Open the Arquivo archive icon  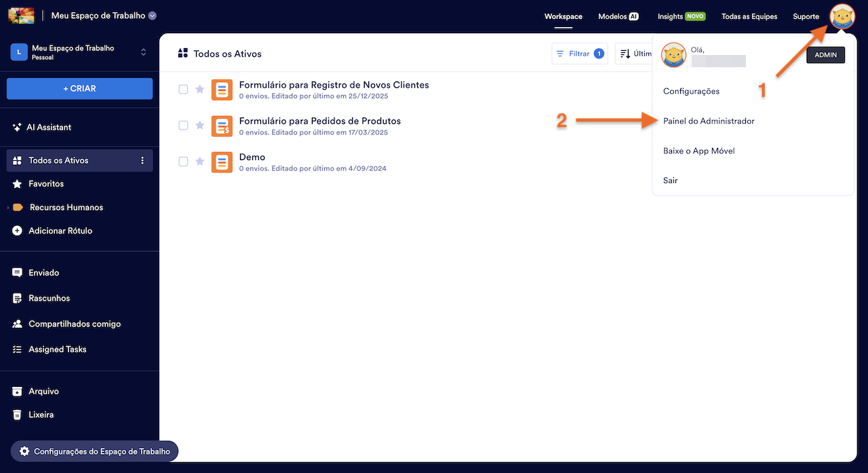tap(17, 392)
